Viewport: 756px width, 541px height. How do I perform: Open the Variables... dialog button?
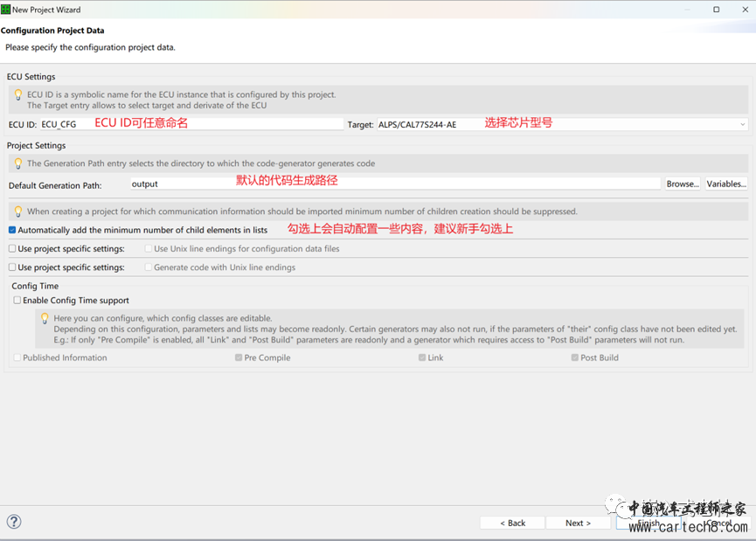click(726, 184)
